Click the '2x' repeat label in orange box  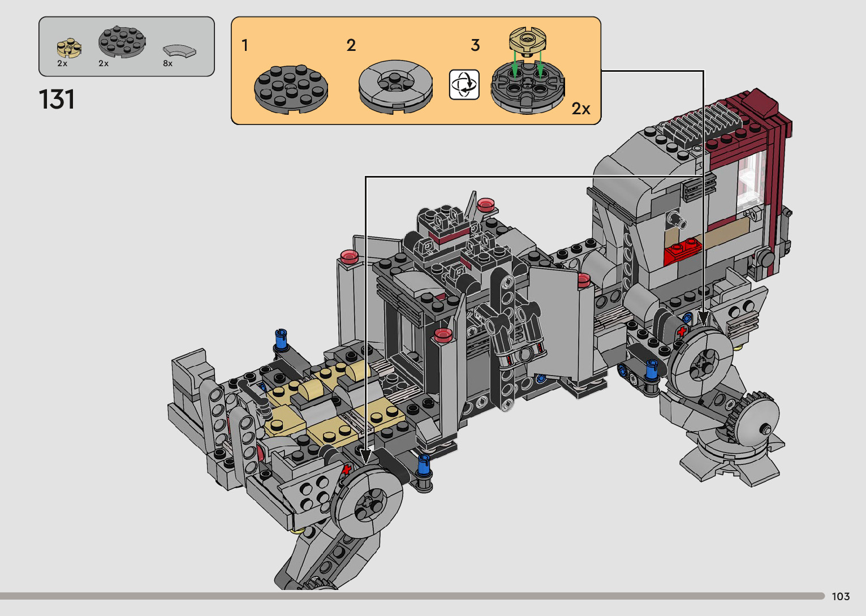(x=581, y=109)
